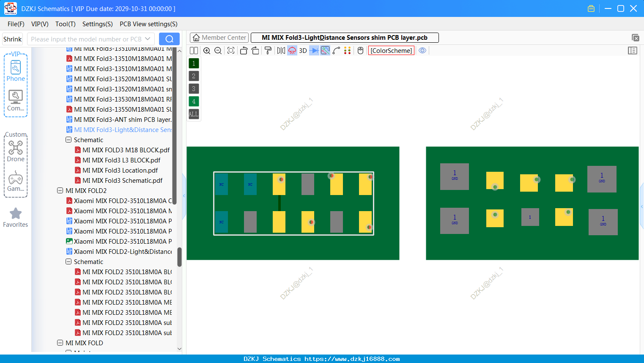Show PCB layer 4
The height and width of the screenshot is (363, 644).
pos(194,101)
